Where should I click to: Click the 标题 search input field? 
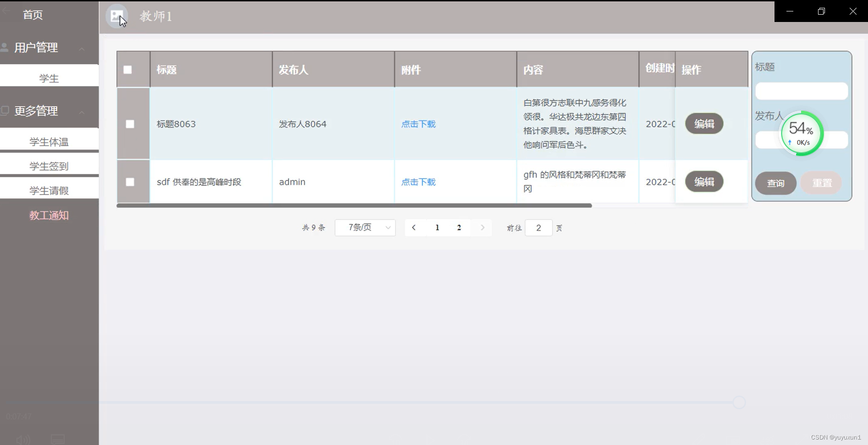pos(802,91)
